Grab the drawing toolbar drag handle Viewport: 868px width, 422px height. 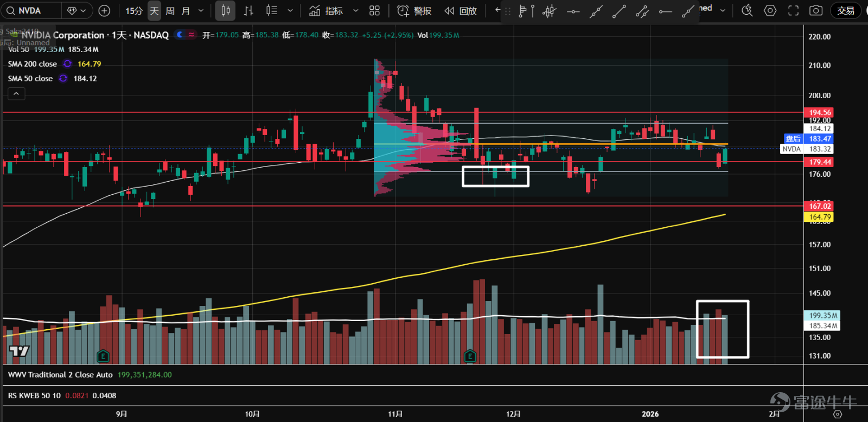click(x=508, y=11)
